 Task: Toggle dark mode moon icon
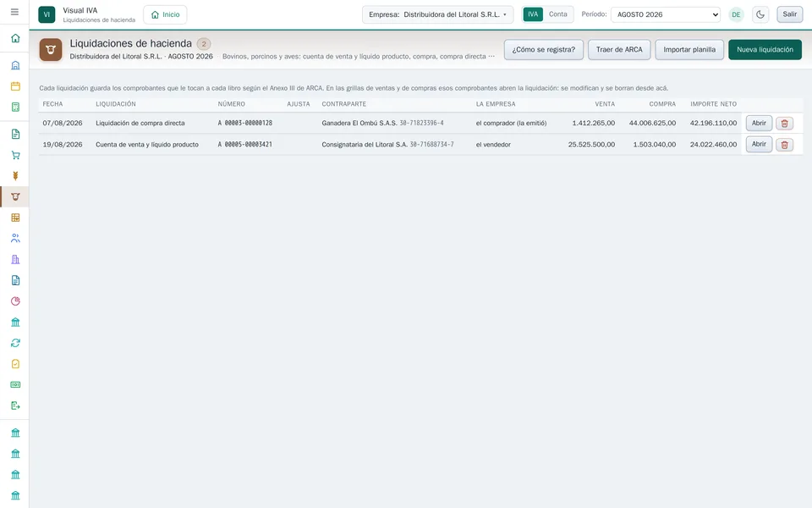click(x=760, y=14)
